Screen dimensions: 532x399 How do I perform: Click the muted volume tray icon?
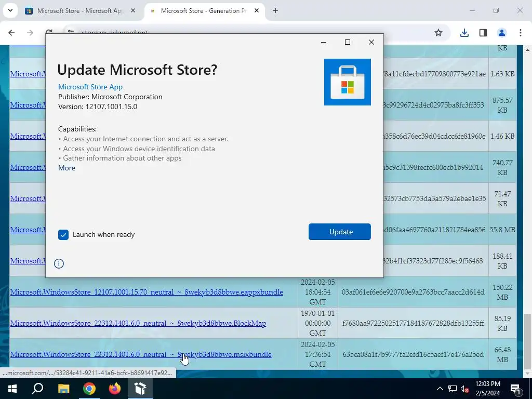465,389
